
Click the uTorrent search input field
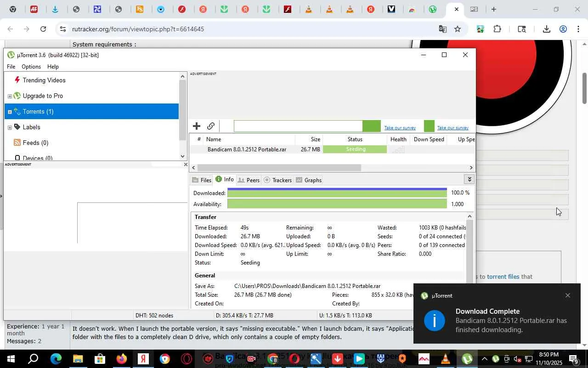coord(298,126)
